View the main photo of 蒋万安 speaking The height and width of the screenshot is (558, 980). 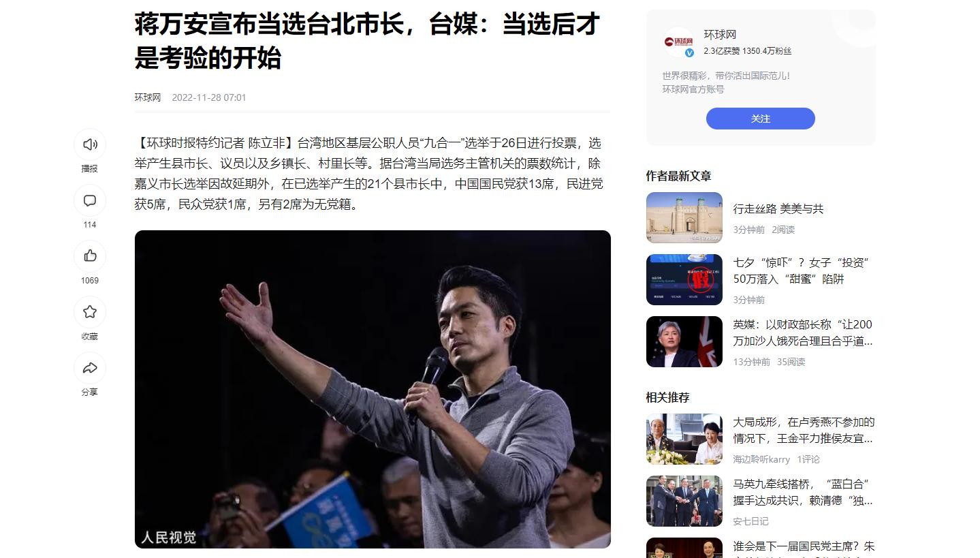click(x=373, y=389)
